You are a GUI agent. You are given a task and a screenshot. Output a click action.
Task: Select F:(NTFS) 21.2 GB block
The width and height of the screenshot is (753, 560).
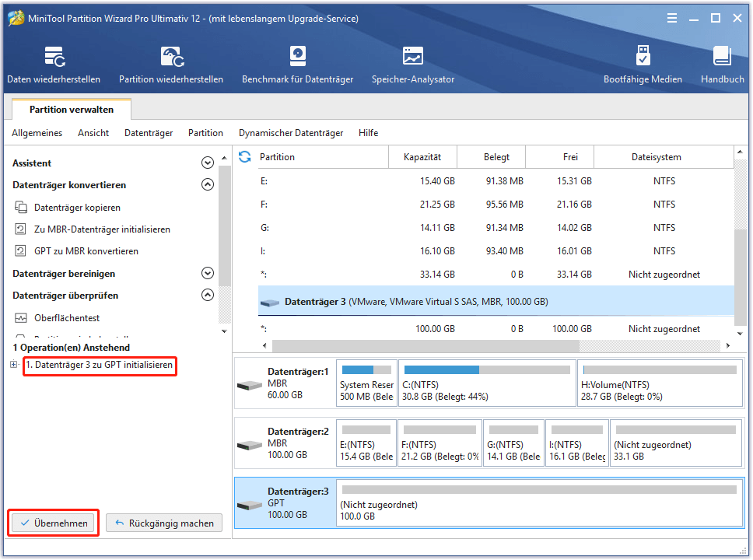pos(440,443)
